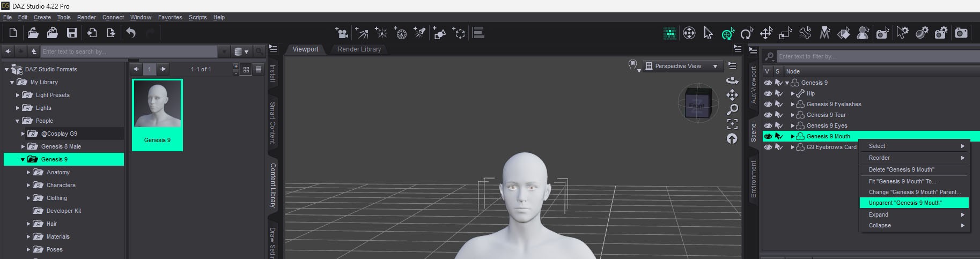Toggle visibility eye for Hip

point(768,93)
